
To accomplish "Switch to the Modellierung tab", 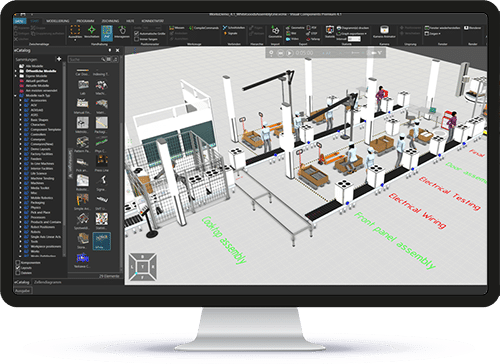I will [x=58, y=21].
